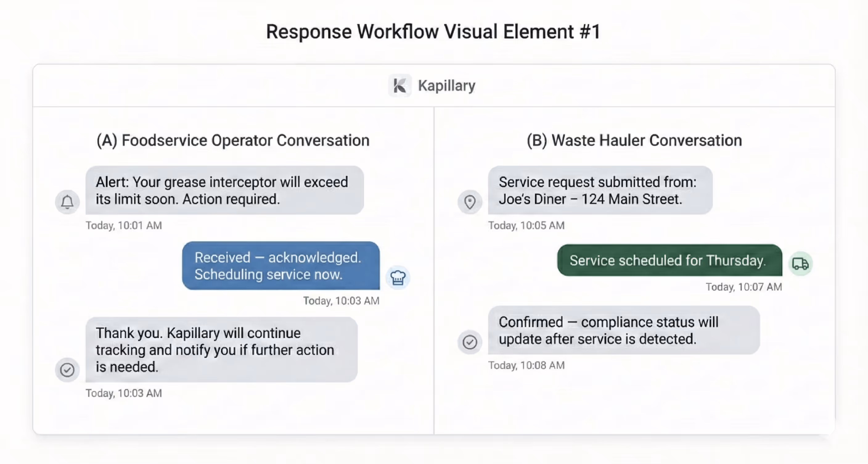The image size is (868, 464).
Task: Click the Kapillary K logo icon
Action: point(399,86)
